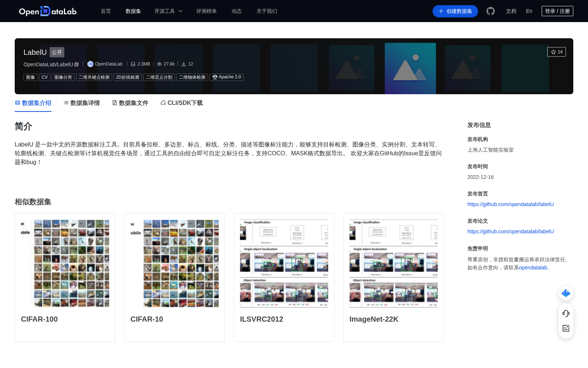Switch to CLI/SDK下载 tab
This screenshot has height=368, width=588.
[182, 103]
